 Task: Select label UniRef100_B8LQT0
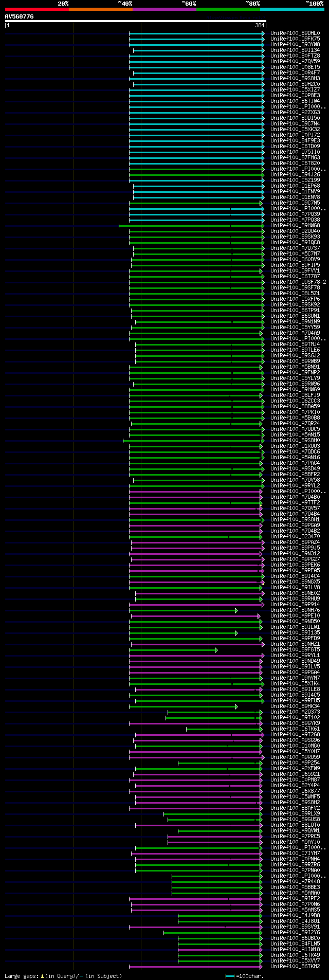(x=295, y=825)
